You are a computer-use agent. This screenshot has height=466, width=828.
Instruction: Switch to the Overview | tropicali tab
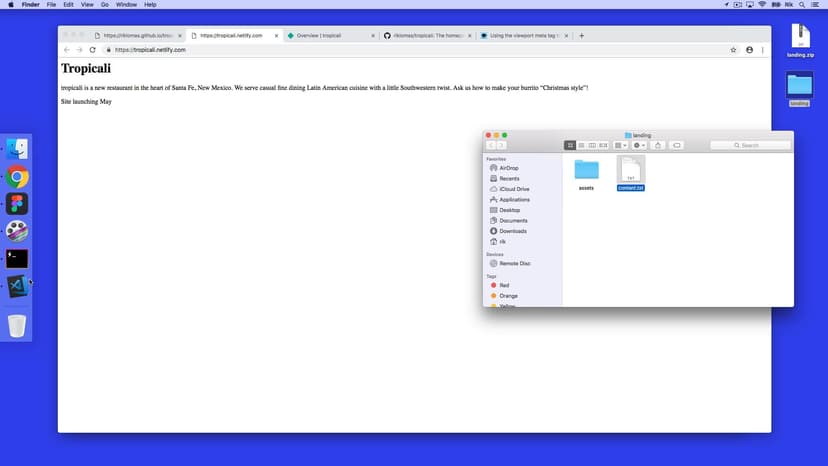coord(325,35)
